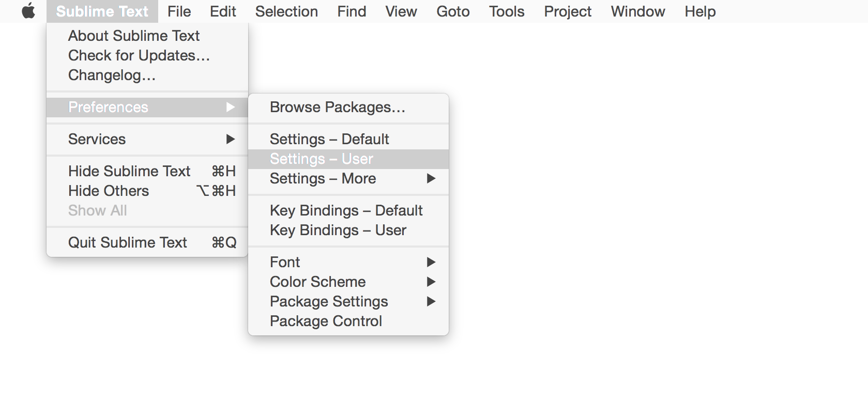868x414 pixels.
Task: Open the Goto menu
Action: 453,11
